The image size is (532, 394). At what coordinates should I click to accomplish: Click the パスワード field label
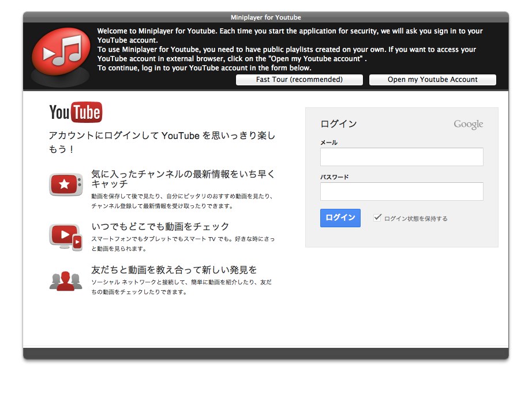[x=335, y=177]
